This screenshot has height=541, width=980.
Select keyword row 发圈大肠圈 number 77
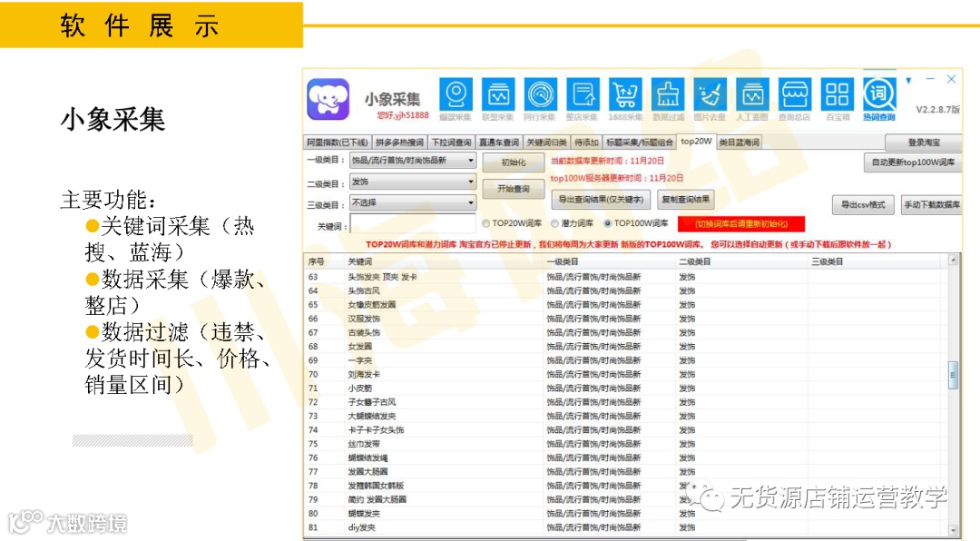pos(625,472)
